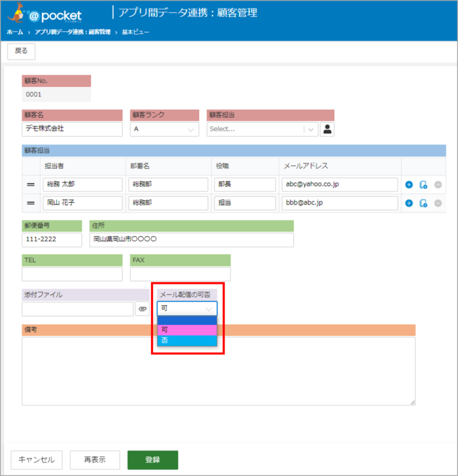Click 住所 field 岡山県岡山市〇〇〇〇
The height and width of the screenshot is (476, 458).
click(192, 239)
